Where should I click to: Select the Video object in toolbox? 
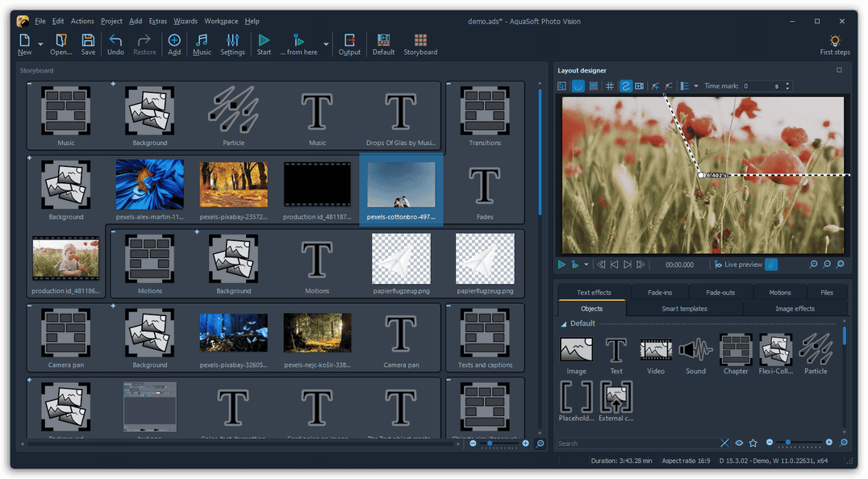click(656, 355)
